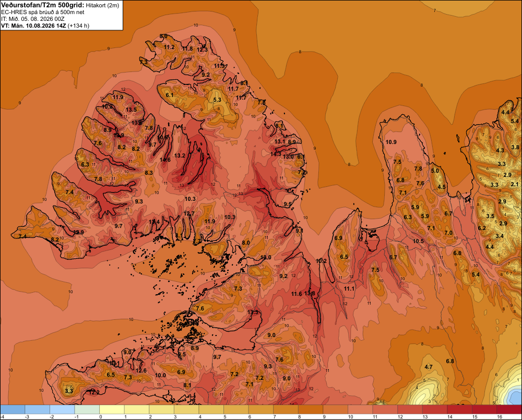Click the '4.3' temperature value
The height and width of the screenshot is (420, 522).
pyautogui.click(x=500, y=150)
